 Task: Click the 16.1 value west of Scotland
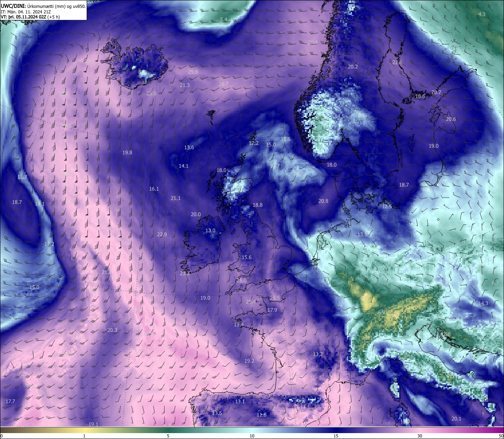click(154, 189)
